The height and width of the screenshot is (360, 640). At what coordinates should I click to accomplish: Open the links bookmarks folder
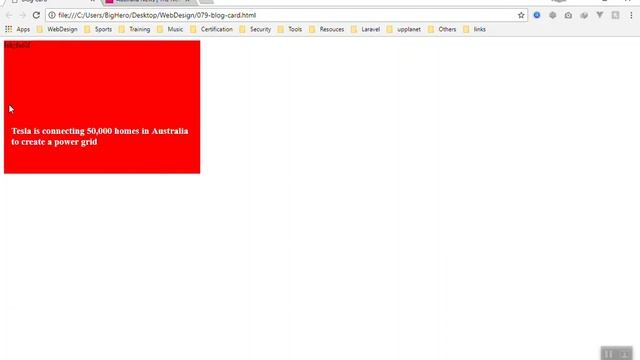[x=475, y=29]
